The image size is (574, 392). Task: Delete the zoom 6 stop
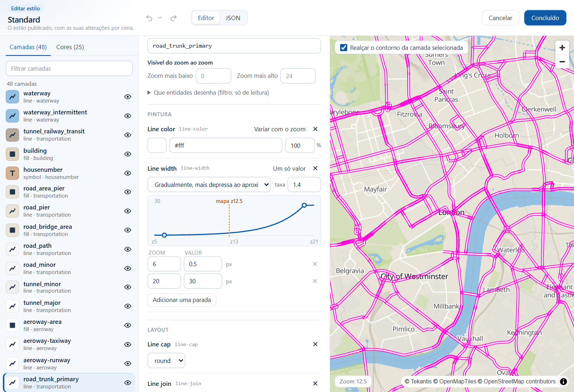(x=315, y=264)
